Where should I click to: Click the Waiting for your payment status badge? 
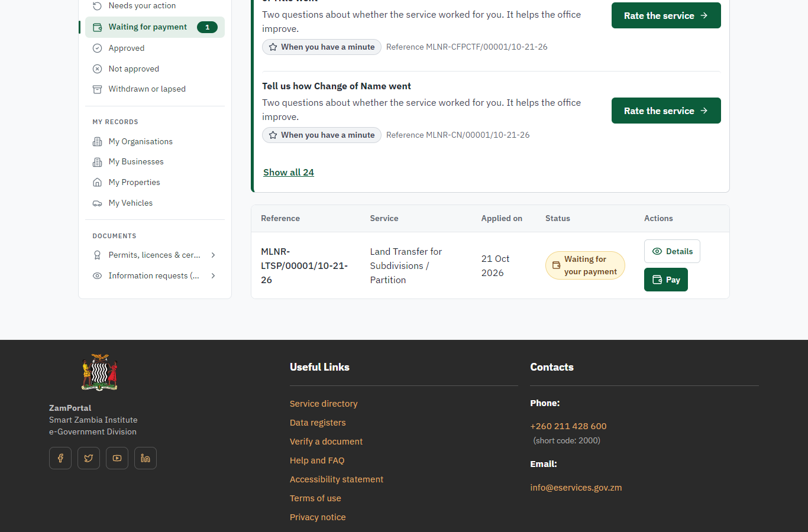point(585,265)
